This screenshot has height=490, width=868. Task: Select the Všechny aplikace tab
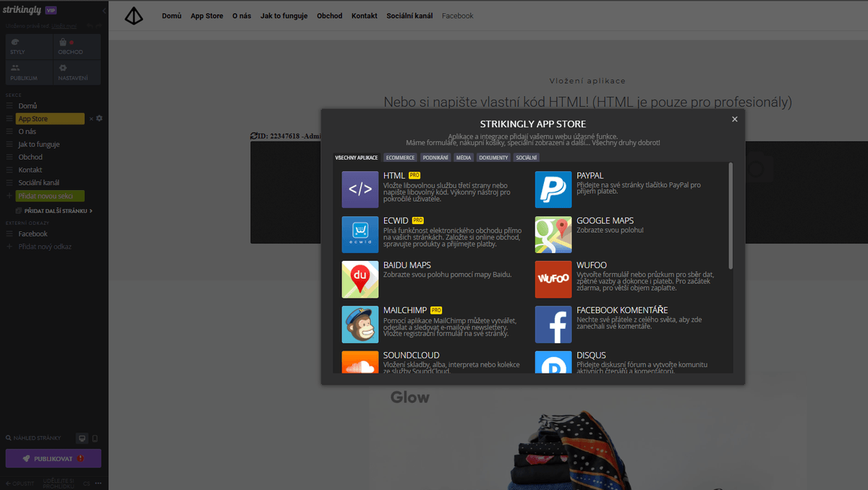tap(357, 158)
